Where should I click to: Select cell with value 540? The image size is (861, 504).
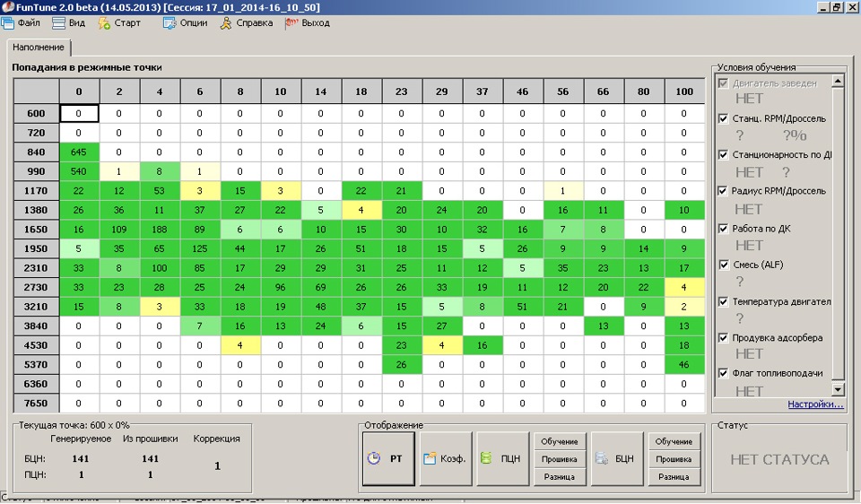coord(79,171)
